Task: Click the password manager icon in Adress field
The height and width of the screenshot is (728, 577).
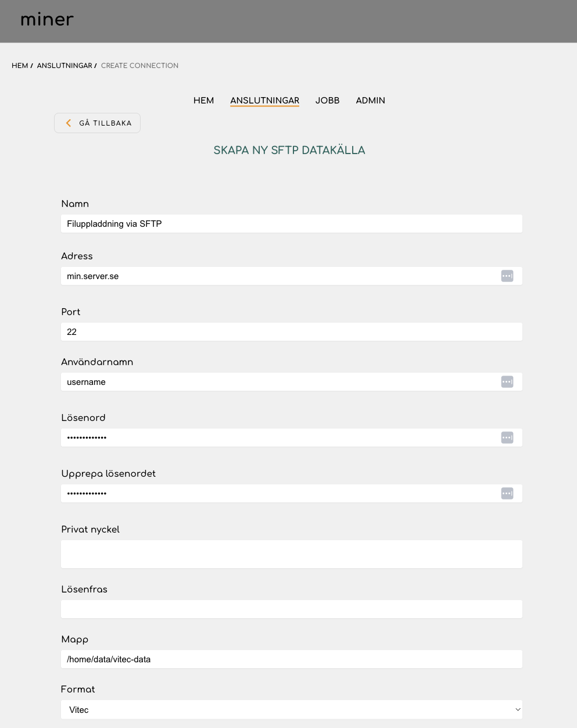Action: [507, 276]
